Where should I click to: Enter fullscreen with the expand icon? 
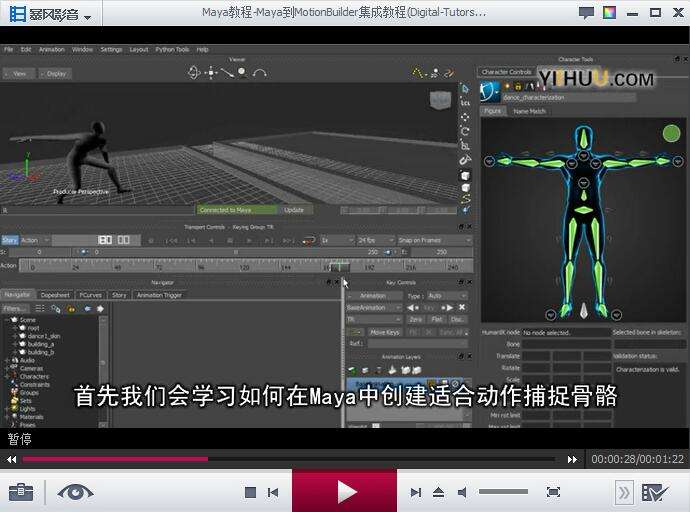(553, 492)
